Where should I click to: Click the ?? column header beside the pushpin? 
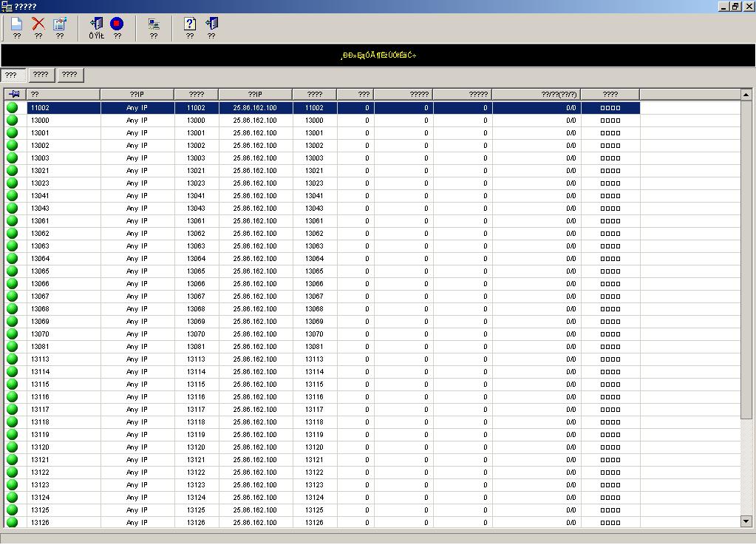(63, 94)
